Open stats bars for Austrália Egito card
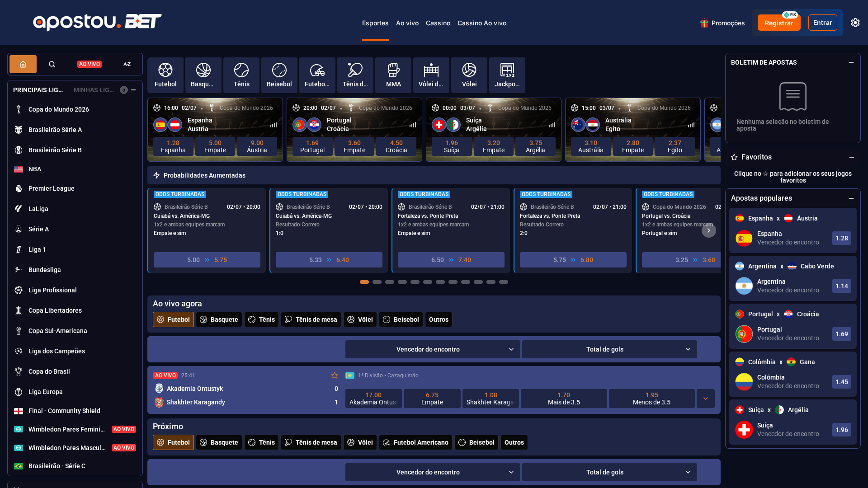The image size is (868, 488). pyautogui.click(x=691, y=125)
